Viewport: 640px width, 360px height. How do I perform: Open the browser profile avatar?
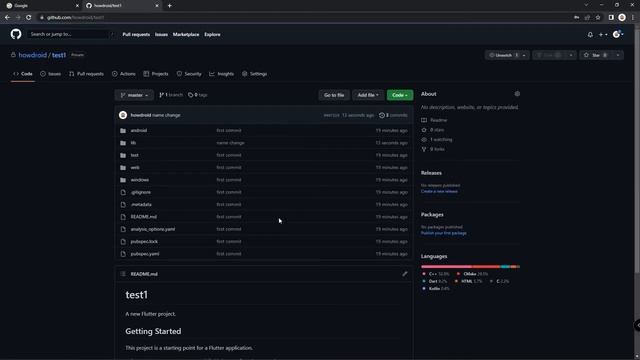[622, 18]
